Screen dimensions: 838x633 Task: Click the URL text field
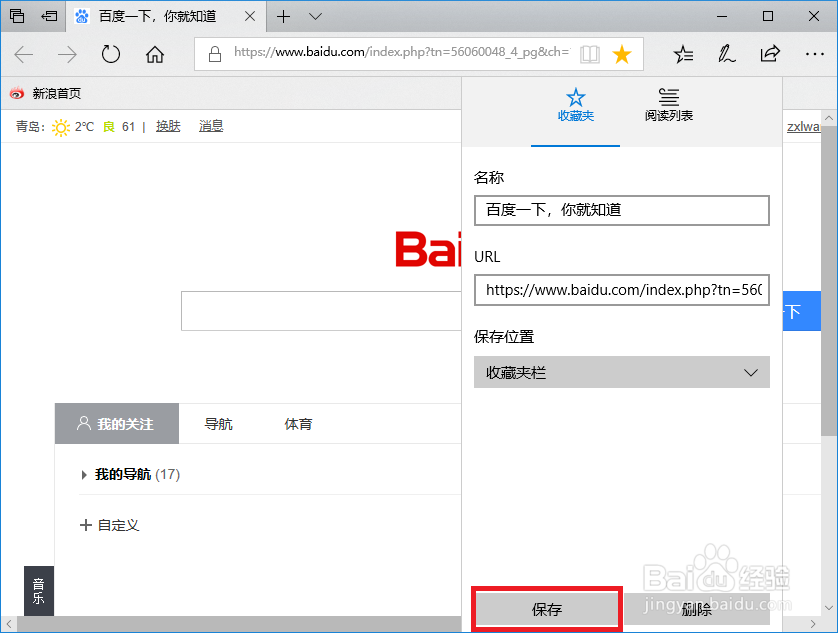tap(622, 290)
